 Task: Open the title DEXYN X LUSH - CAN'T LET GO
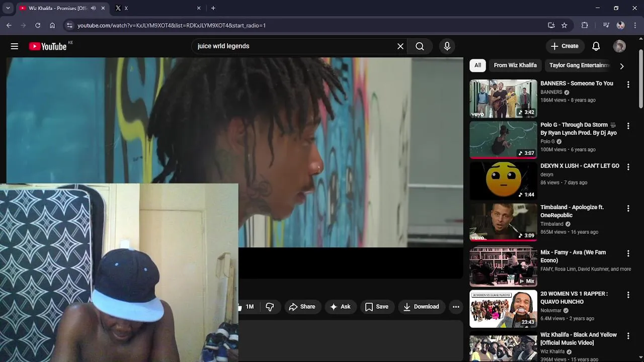(580, 166)
